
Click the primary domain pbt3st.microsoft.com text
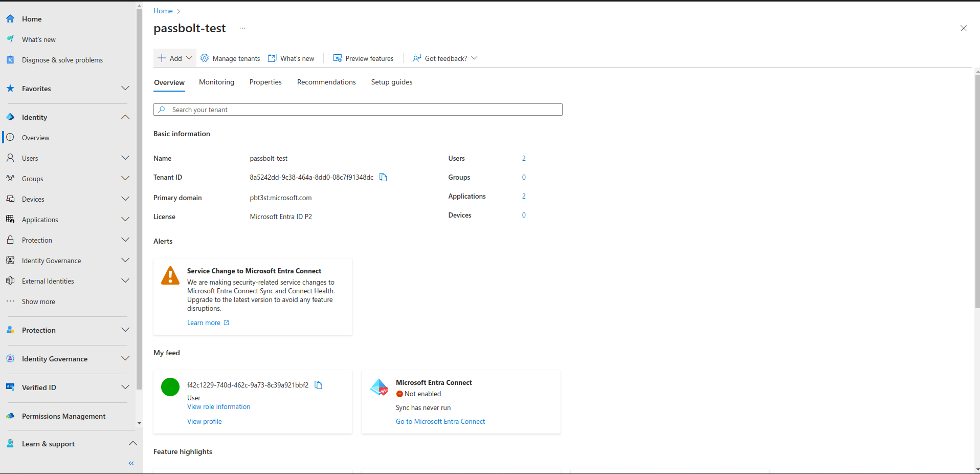[281, 198]
